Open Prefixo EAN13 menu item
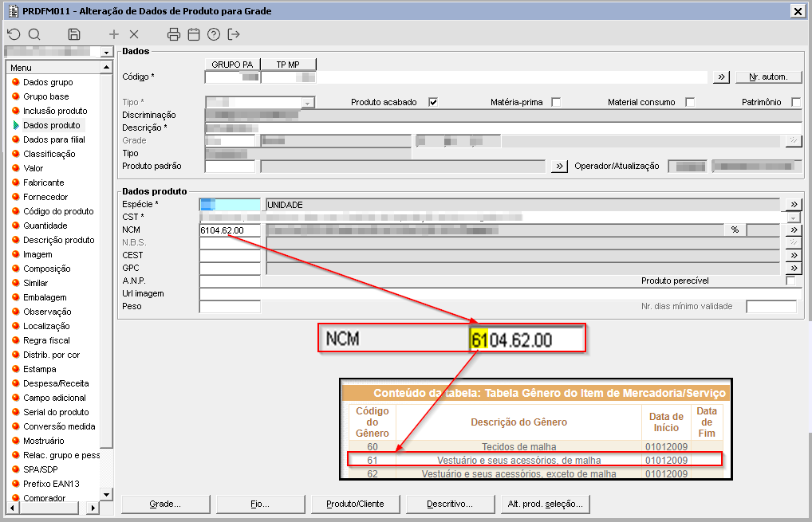812x522 pixels. (x=51, y=484)
